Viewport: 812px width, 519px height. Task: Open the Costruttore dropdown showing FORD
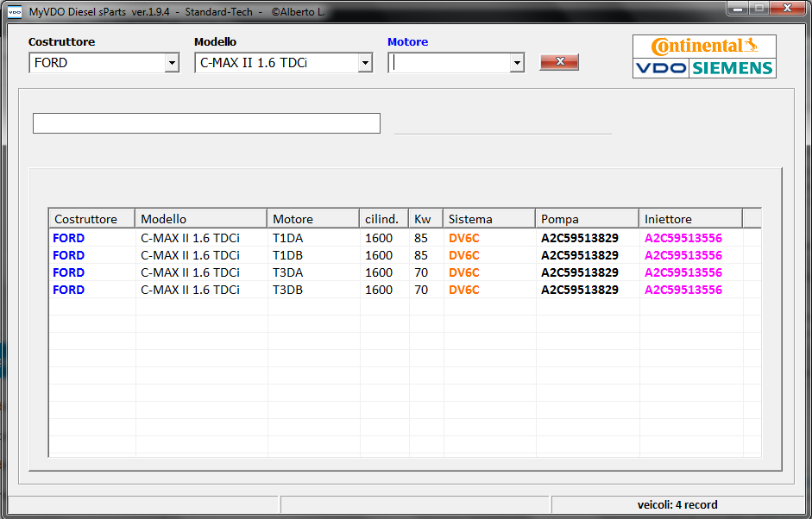[x=172, y=63]
